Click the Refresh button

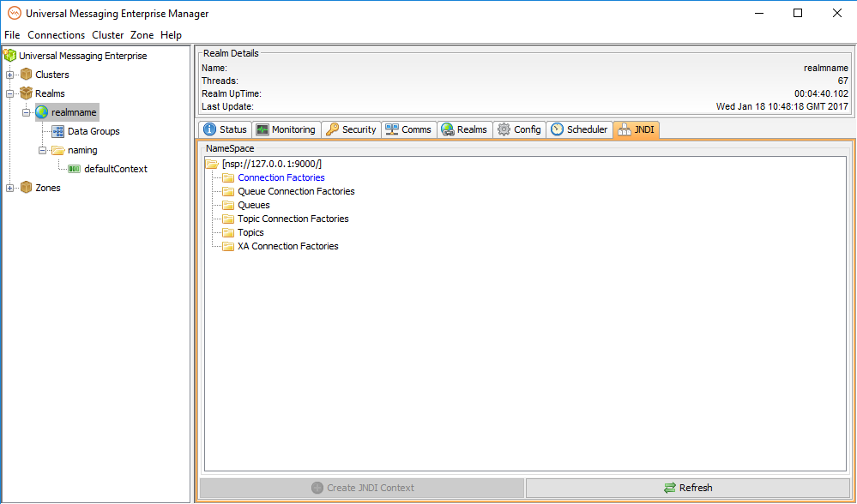click(687, 488)
